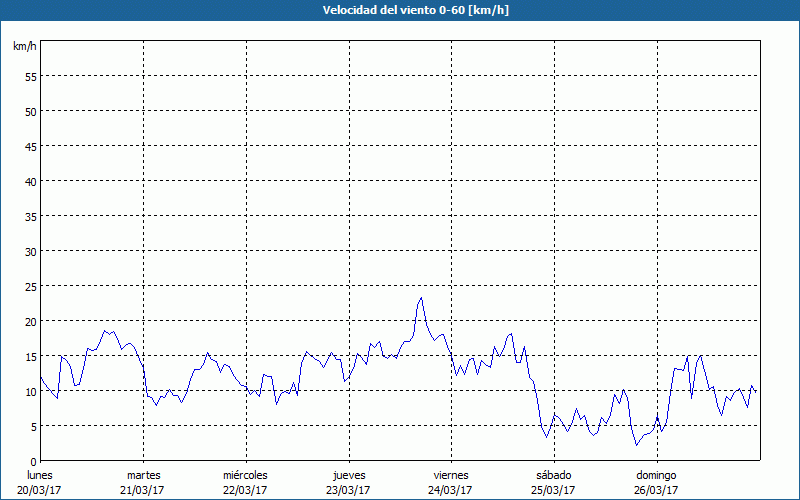The width and height of the screenshot is (800, 500).
Task: Click the 20/03/17 date label
Action: [x=41, y=490]
